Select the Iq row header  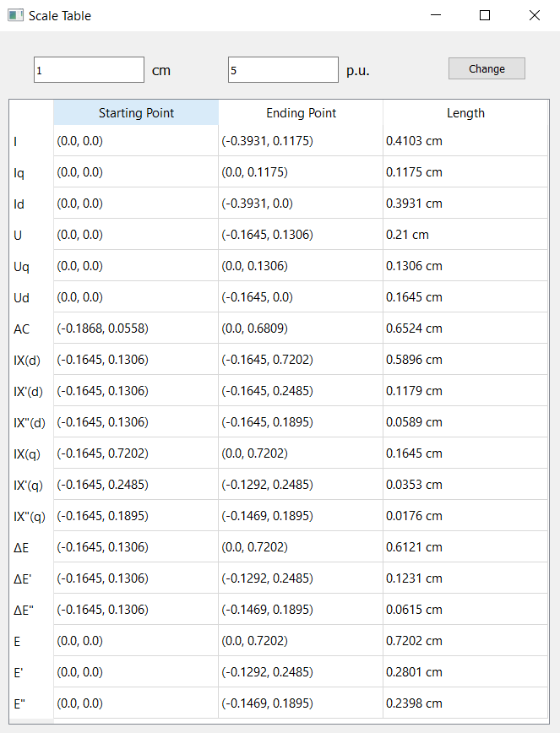[31, 172]
